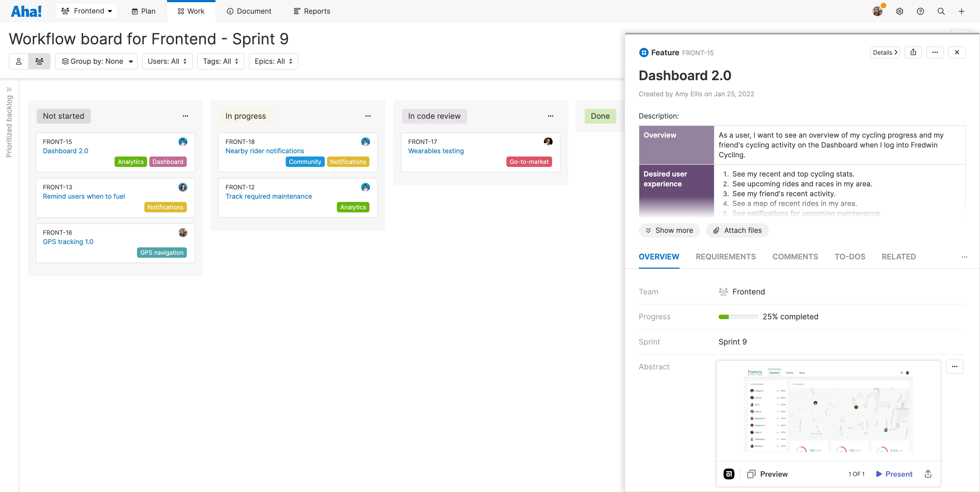Share the FRONT-15 feature record
The width and height of the screenshot is (980, 492).
tap(914, 52)
